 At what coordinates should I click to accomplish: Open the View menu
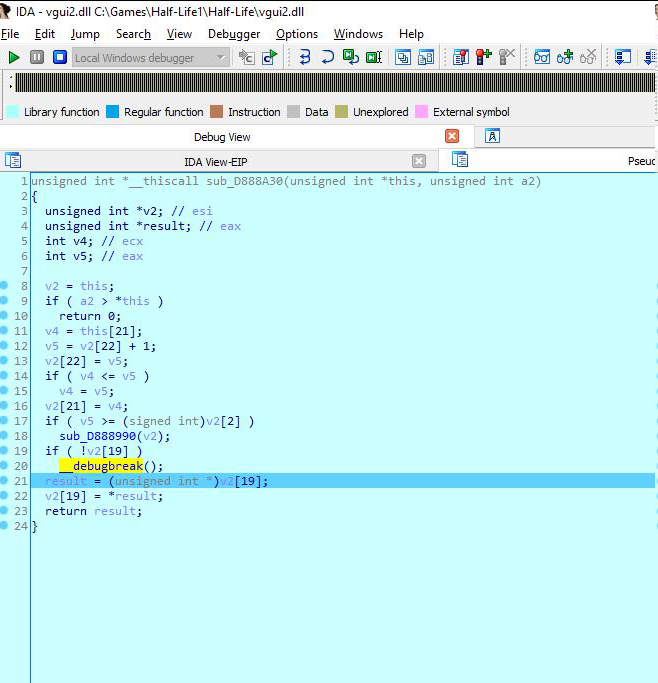179,34
